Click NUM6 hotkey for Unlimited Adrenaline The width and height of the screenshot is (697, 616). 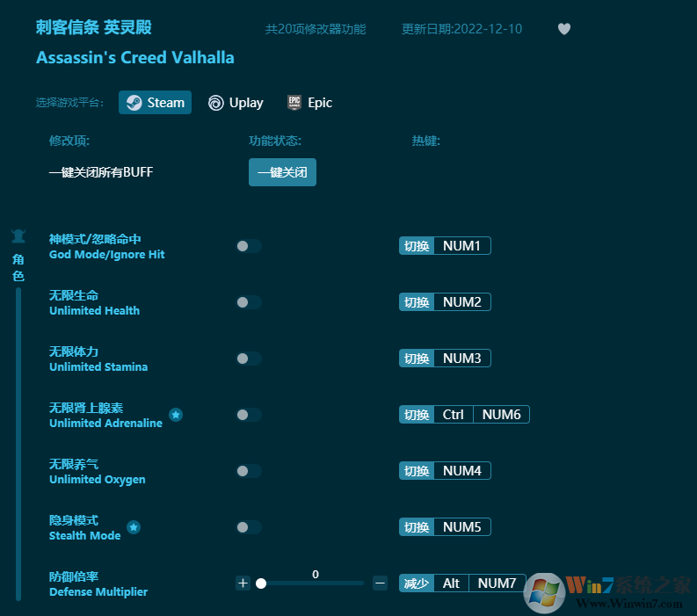point(501,415)
